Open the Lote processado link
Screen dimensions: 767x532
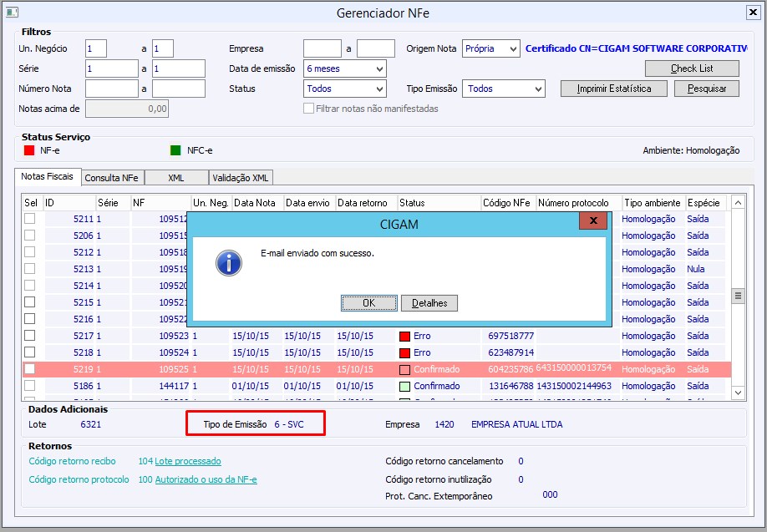click(x=188, y=461)
